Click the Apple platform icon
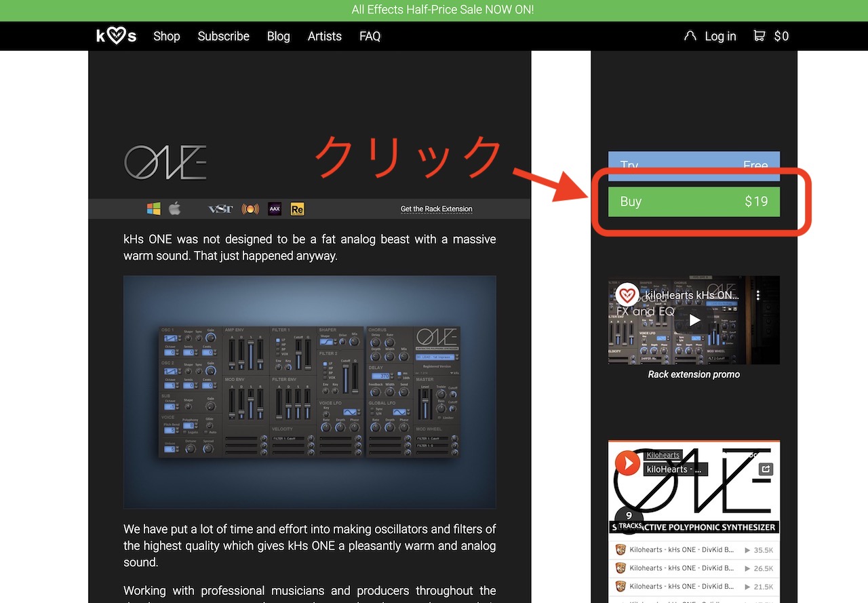The height and width of the screenshot is (603, 868). pyautogui.click(x=175, y=209)
